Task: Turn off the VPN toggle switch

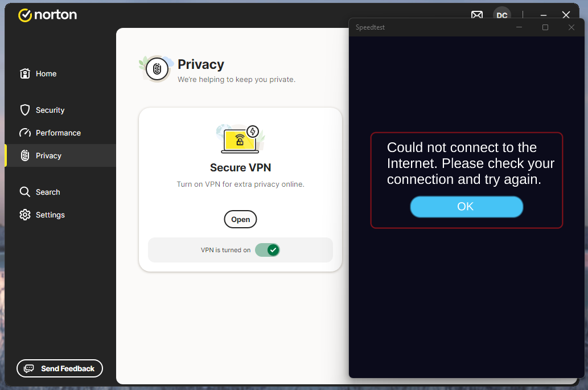Action: [x=267, y=250]
